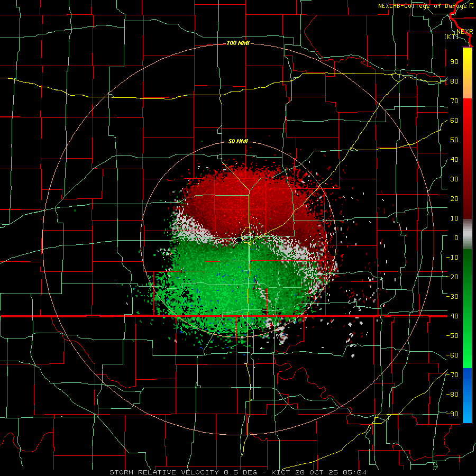Screen dimensions: 476x476
Task: Click the 30 value on the velocity scale
Action: pyautogui.click(x=454, y=179)
